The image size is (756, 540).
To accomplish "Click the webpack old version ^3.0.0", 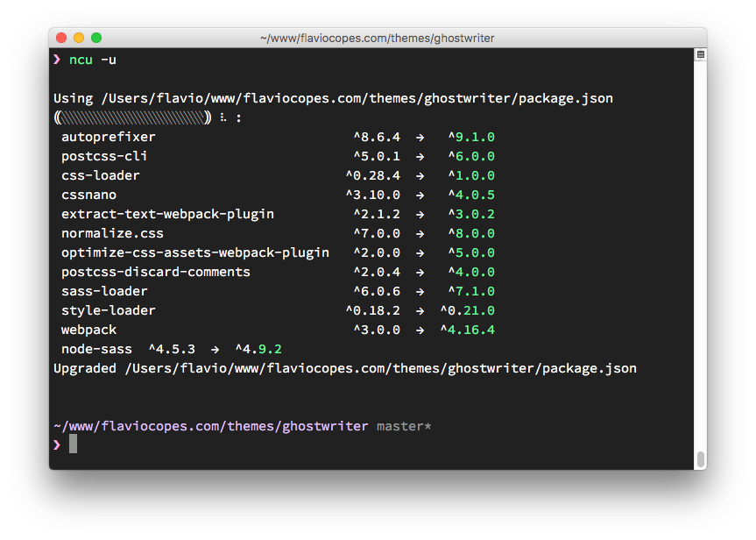I will click(377, 330).
